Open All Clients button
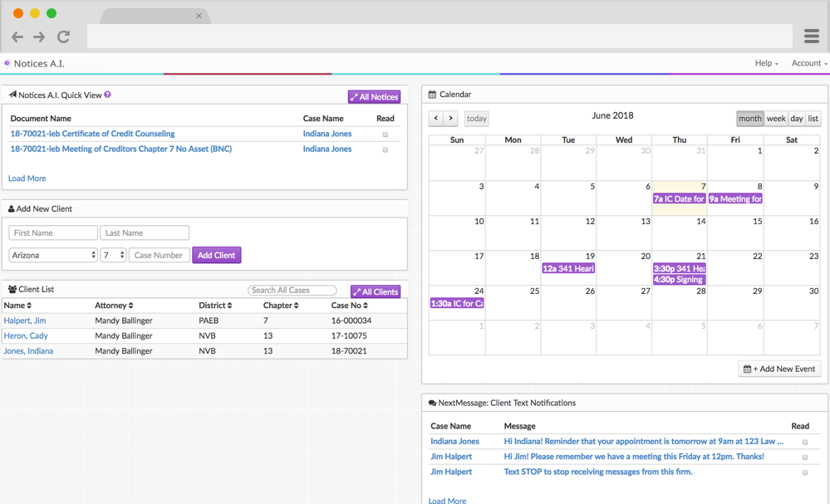 (376, 291)
